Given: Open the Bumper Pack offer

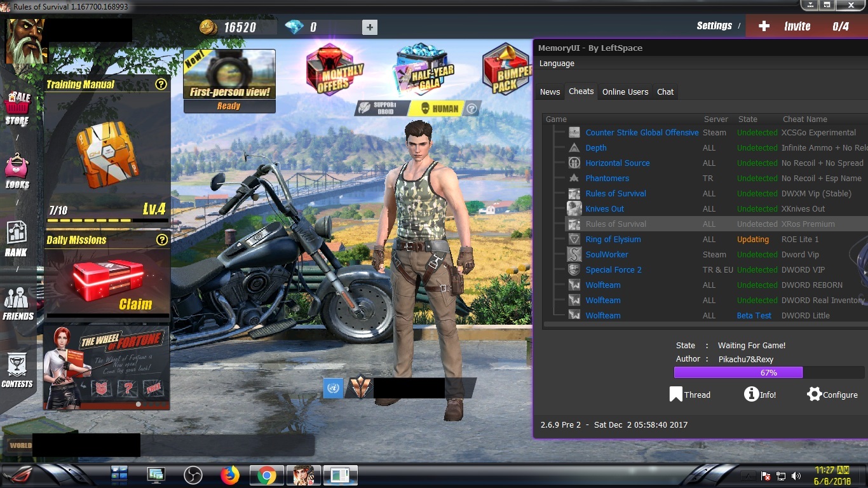Looking at the screenshot, I should click(x=506, y=70).
